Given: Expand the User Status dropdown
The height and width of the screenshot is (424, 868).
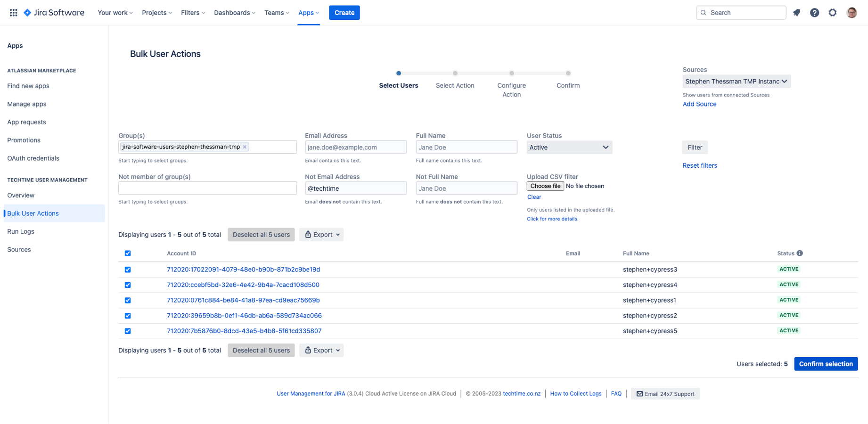Looking at the screenshot, I should point(569,147).
